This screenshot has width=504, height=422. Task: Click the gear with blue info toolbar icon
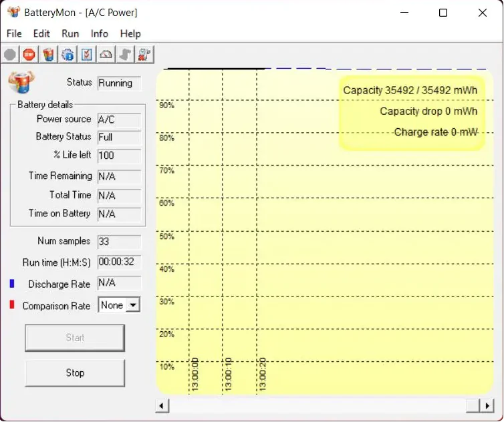[x=68, y=55]
